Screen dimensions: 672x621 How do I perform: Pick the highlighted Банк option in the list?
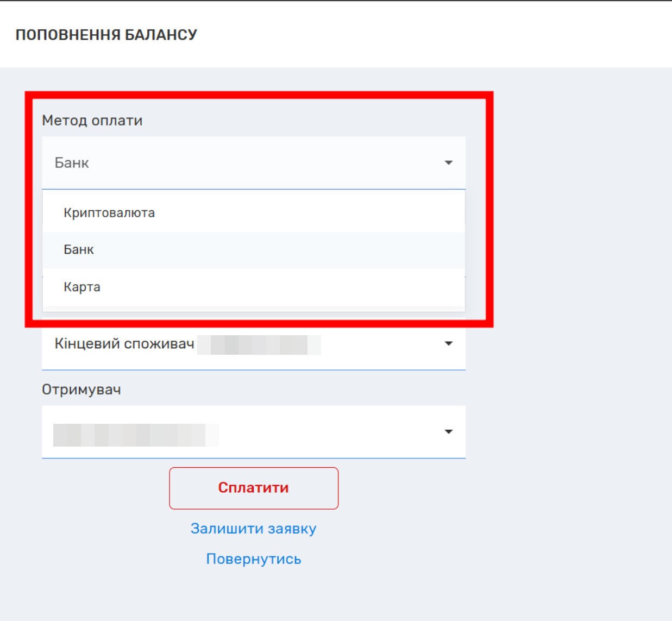[79, 250]
